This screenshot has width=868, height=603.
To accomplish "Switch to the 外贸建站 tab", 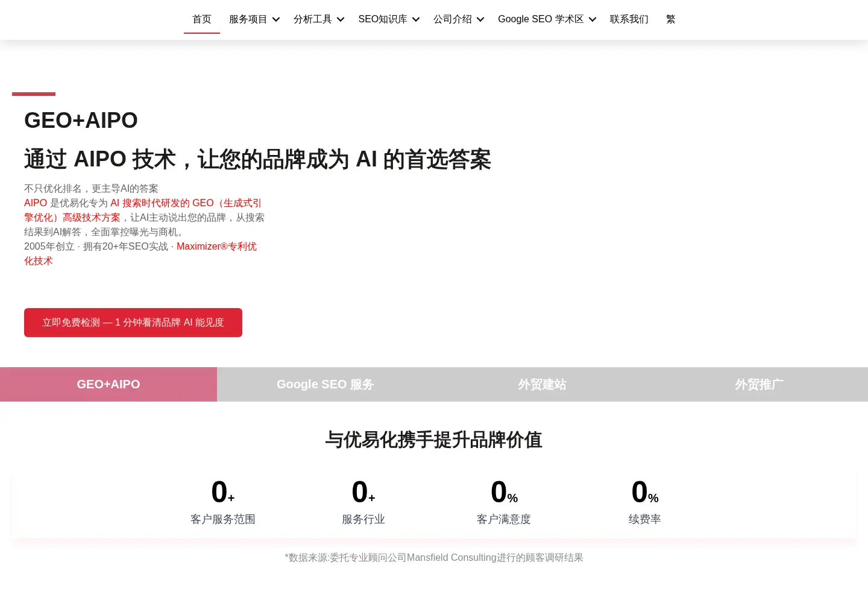I will click(x=542, y=384).
